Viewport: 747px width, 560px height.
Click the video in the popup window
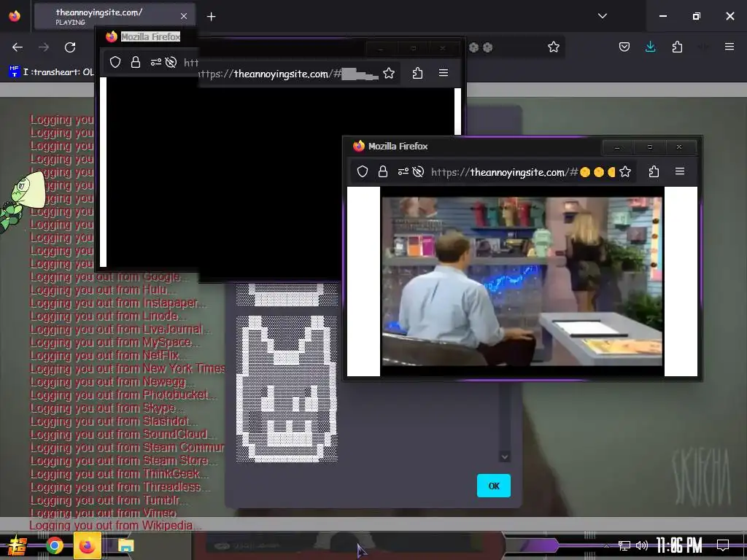pos(522,281)
